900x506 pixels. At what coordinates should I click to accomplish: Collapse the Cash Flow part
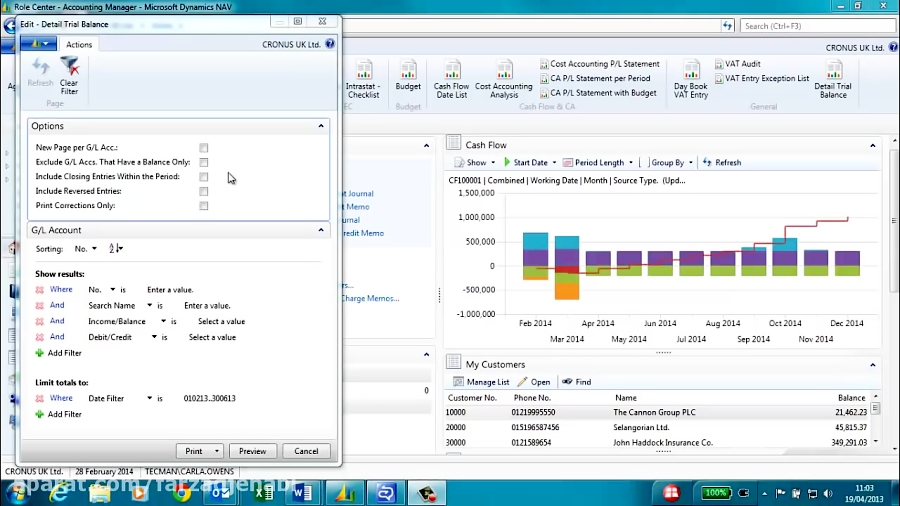[x=872, y=146]
